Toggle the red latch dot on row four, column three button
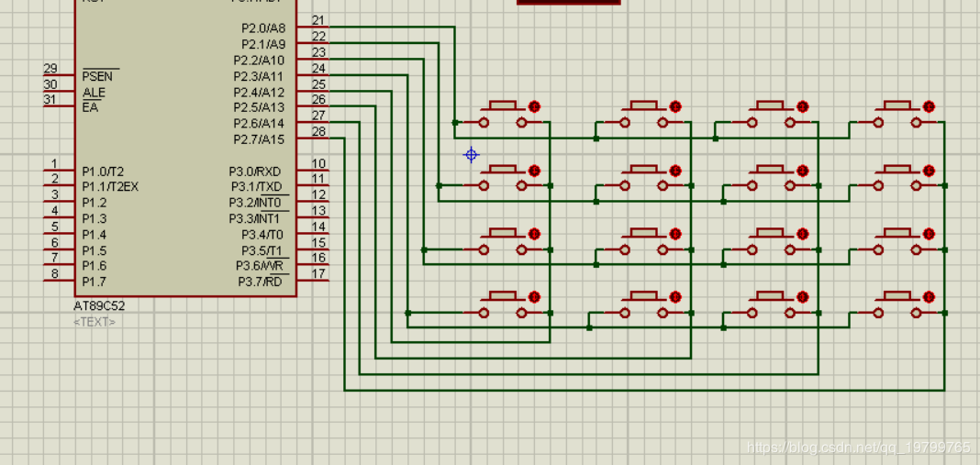The width and height of the screenshot is (980, 465). [803, 297]
